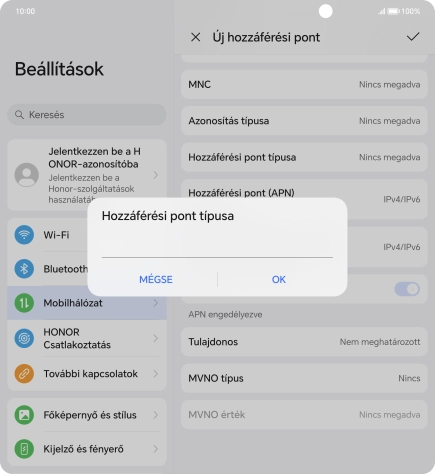Viewport: 435px width, 474px height.
Task: Click the Bluetooth icon in the sidebar
Action: [x=24, y=269]
